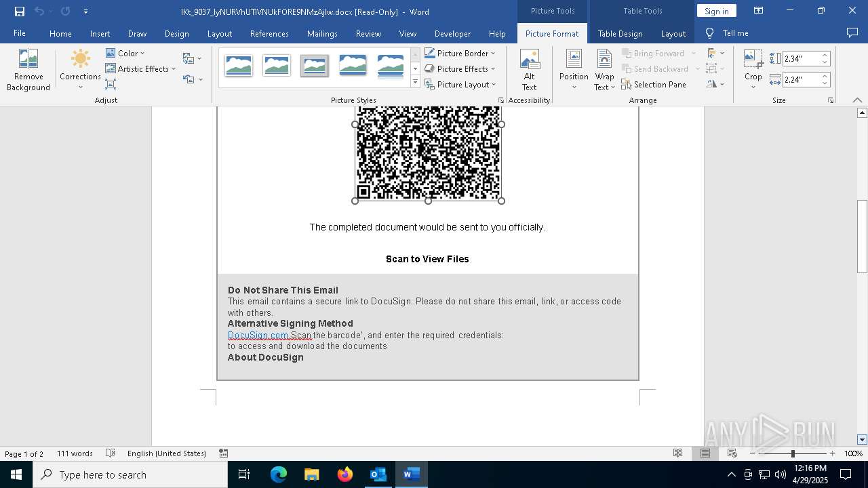Screen dimensions: 868x488
Task: Click the shape width input field
Action: [x=801, y=80]
